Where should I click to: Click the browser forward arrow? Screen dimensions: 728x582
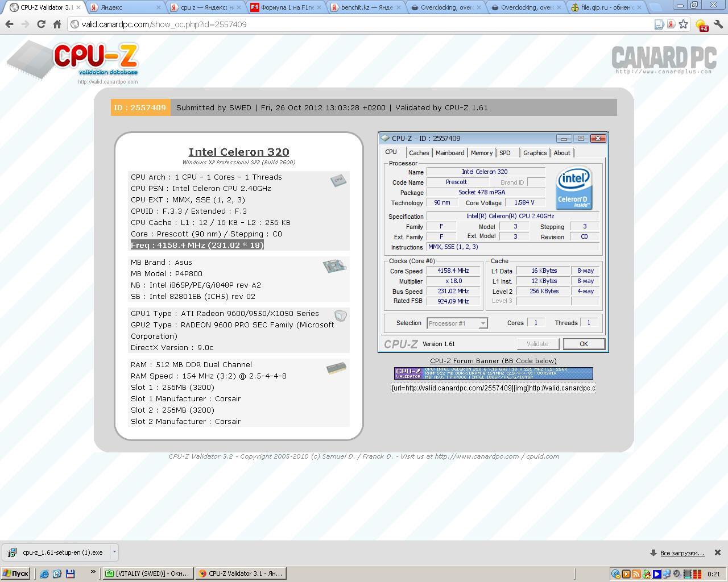25,24
